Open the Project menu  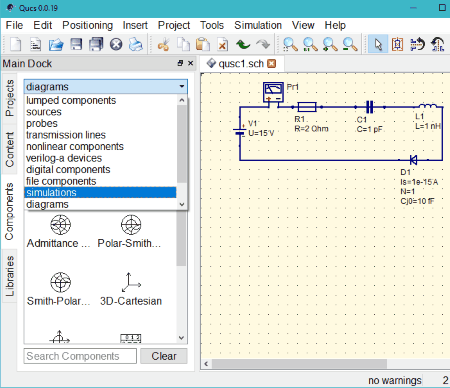tap(174, 25)
